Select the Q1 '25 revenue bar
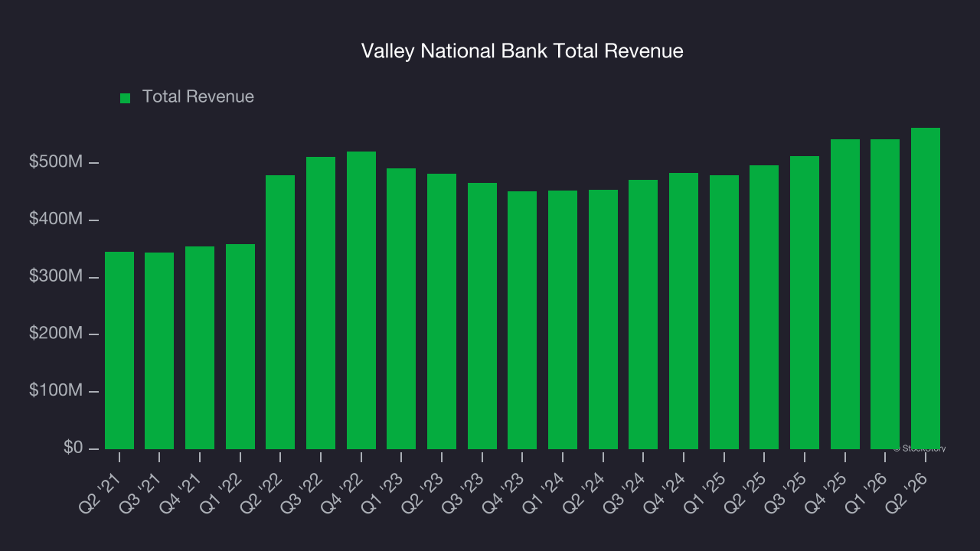 (724, 312)
